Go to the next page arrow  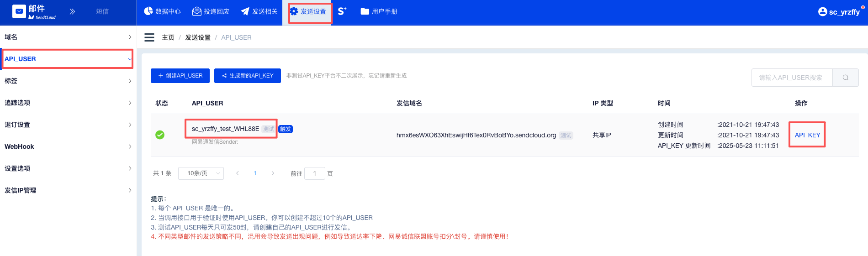tap(273, 173)
